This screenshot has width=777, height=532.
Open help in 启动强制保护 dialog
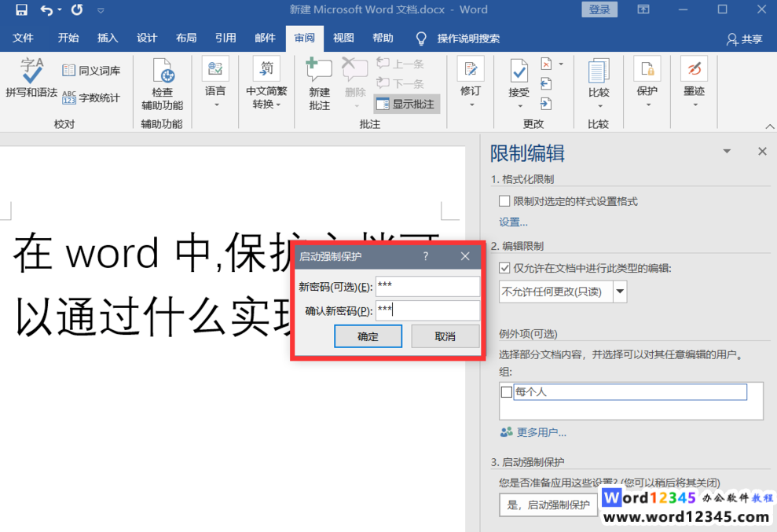[426, 256]
